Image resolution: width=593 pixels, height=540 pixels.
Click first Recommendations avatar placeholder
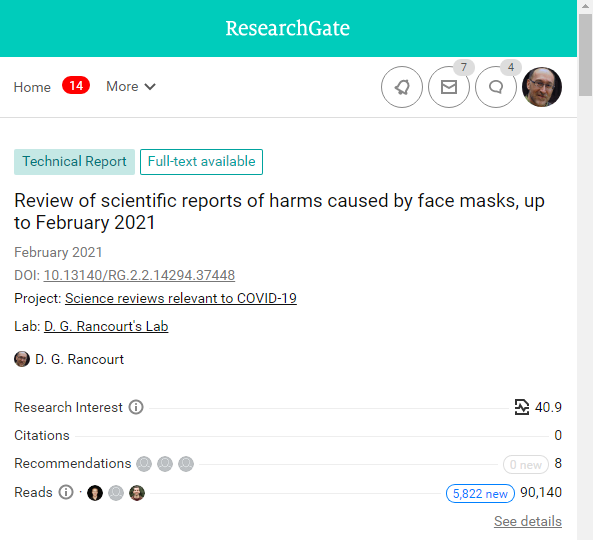pyautogui.click(x=144, y=464)
